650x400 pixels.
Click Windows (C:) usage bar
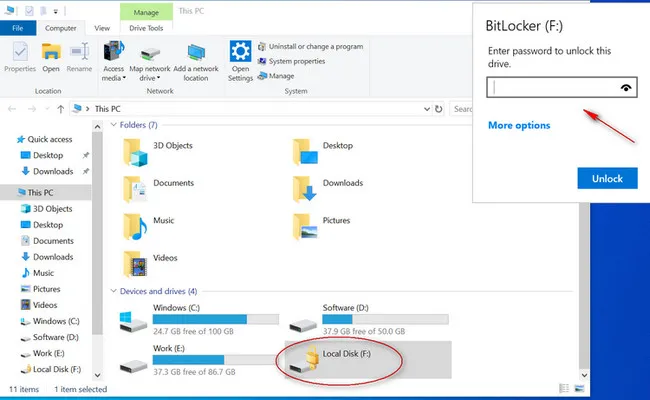(x=216, y=319)
